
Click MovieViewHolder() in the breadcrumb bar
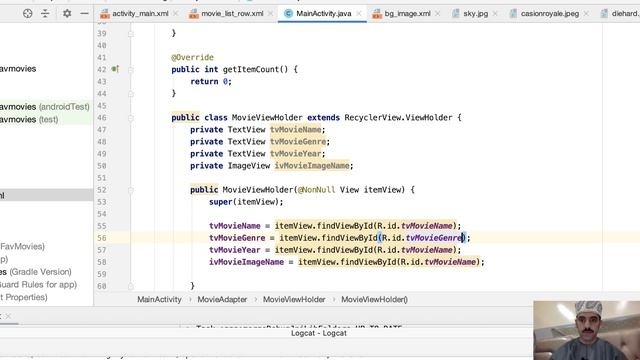(x=374, y=299)
